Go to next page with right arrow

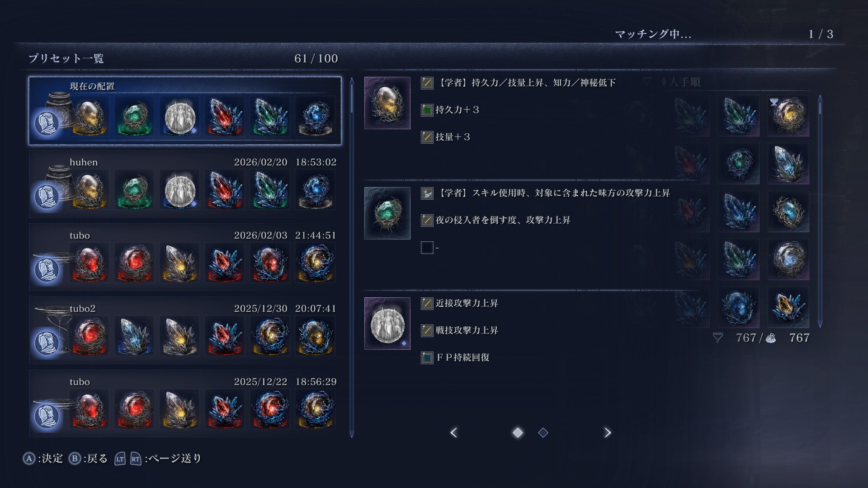[607, 432]
